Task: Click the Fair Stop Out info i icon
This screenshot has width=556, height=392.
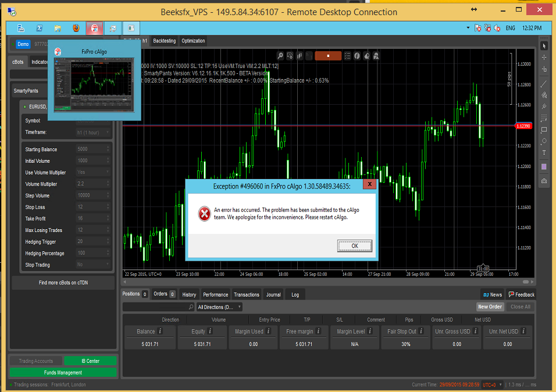Action: 421,331
